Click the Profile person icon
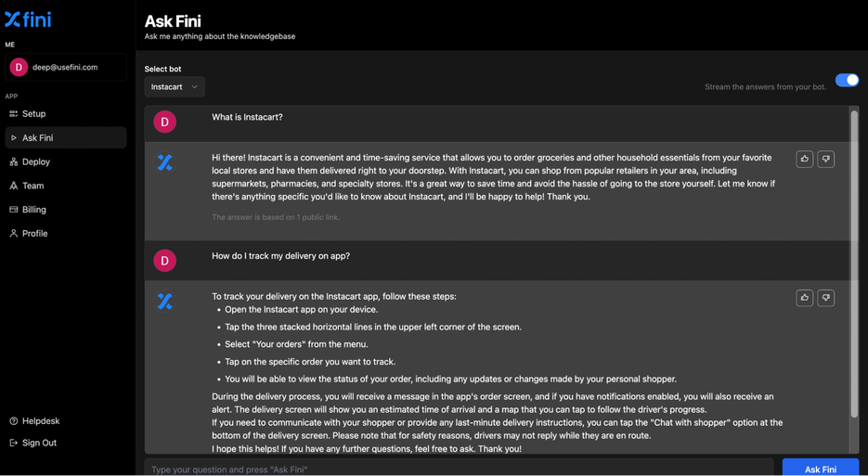Screen dimensions: 868x476 coord(14,234)
